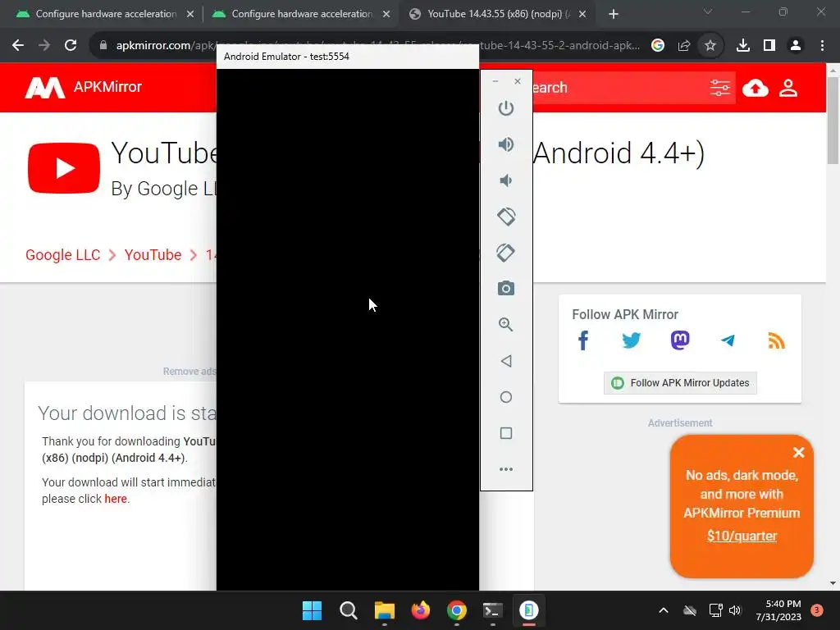The image size is (840, 630).
Task: Click the YouTube app icon on the page
Action: pos(64,168)
